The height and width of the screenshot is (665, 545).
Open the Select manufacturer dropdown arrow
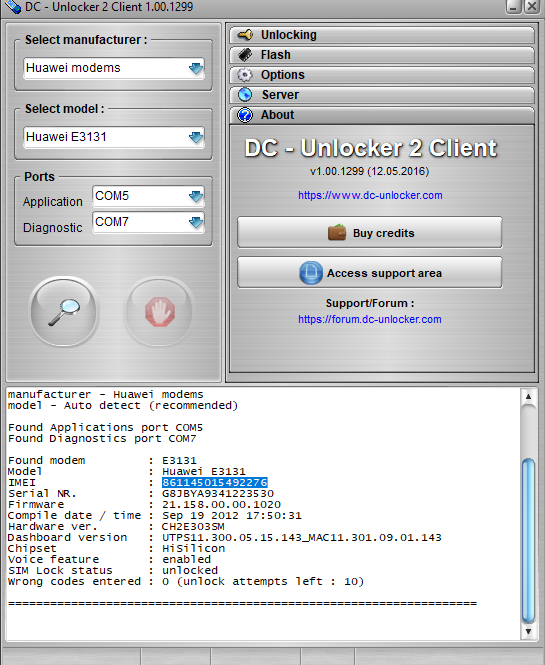click(x=196, y=68)
